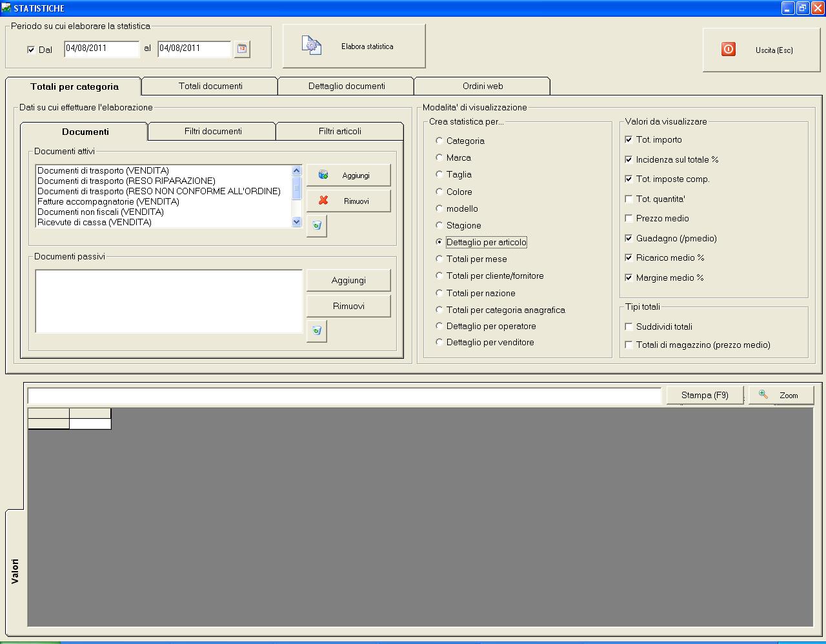This screenshot has height=644, width=826.
Task: Enable the Prezzo medio checkbox
Action: click(629, 218)
